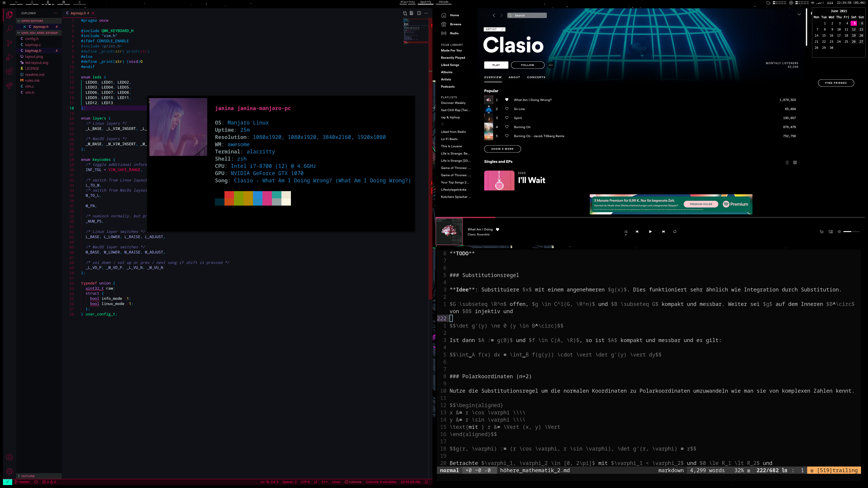Like the song So Low

pos(506,109)
